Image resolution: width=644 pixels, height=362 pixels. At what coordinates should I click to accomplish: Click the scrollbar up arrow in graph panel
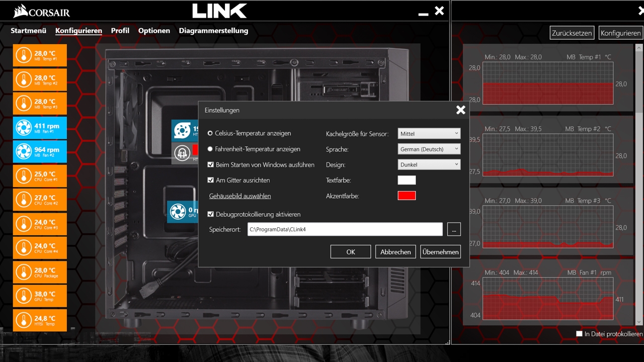pyautogui.click(x=639, y=48)
